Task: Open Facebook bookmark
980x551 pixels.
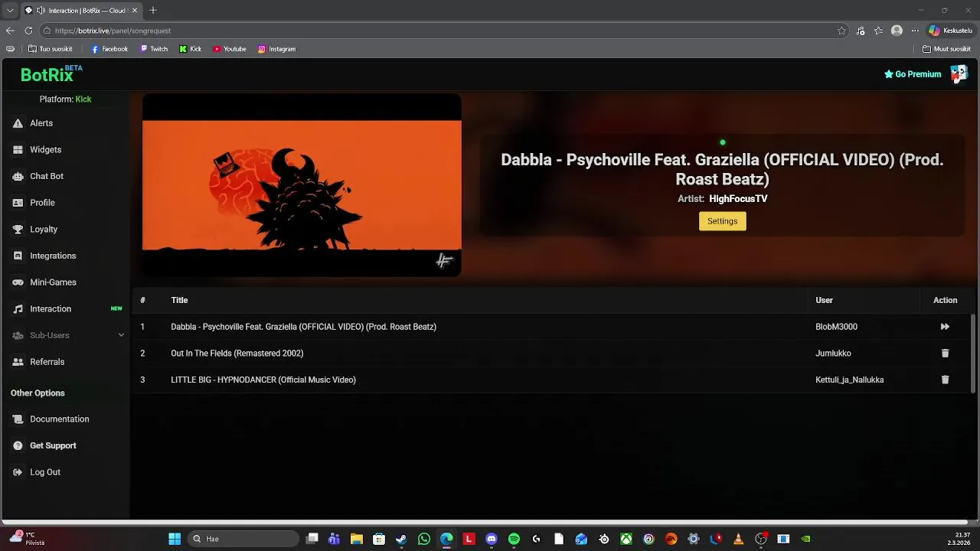Action: pos(109,49)
